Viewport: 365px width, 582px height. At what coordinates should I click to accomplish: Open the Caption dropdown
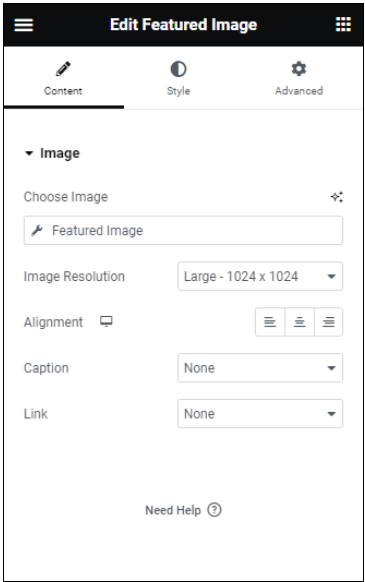(x=260, y=368)
